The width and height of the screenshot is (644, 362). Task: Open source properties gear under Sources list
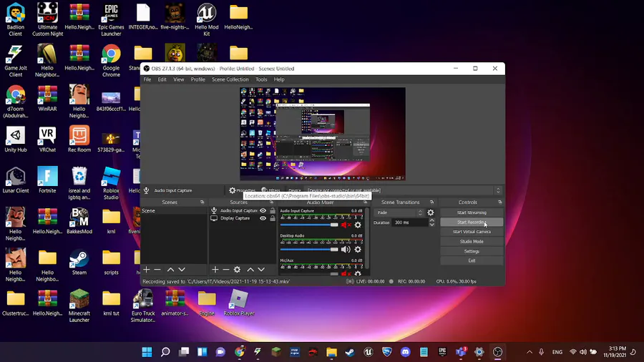point(237,270)
